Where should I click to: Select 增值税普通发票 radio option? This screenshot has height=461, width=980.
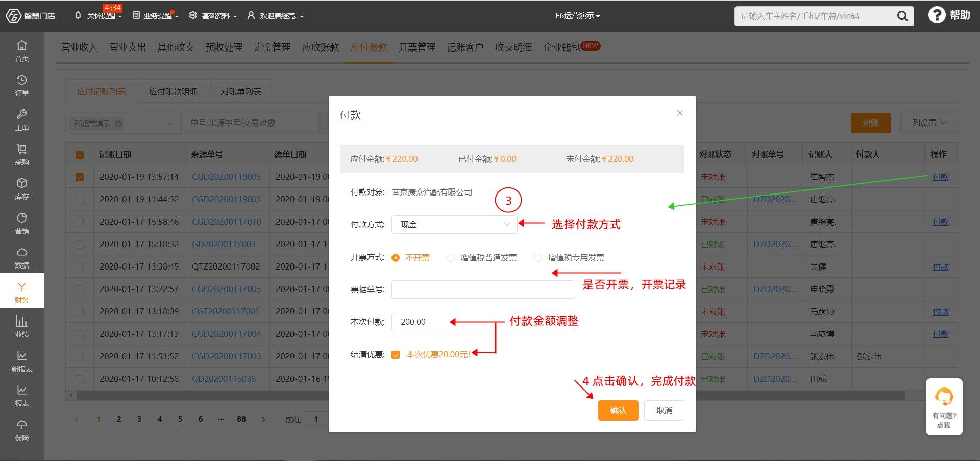450,258
